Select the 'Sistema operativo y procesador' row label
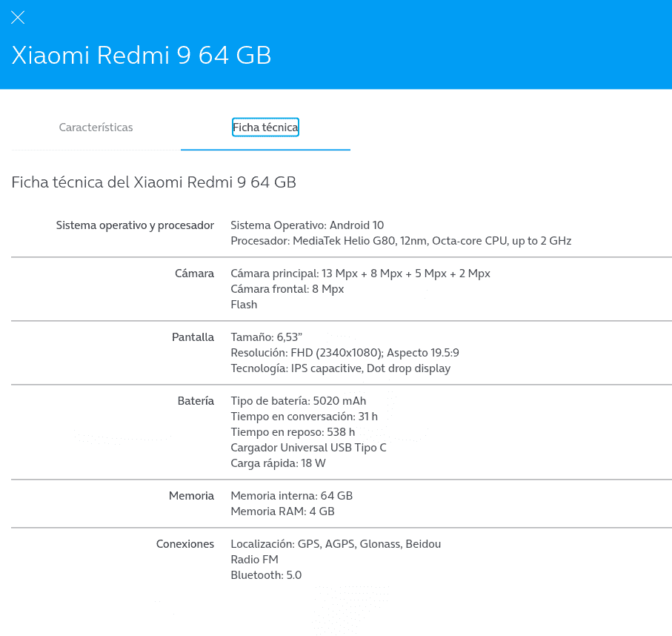This screenshot has width=672, height=636. tap(135, 225)
